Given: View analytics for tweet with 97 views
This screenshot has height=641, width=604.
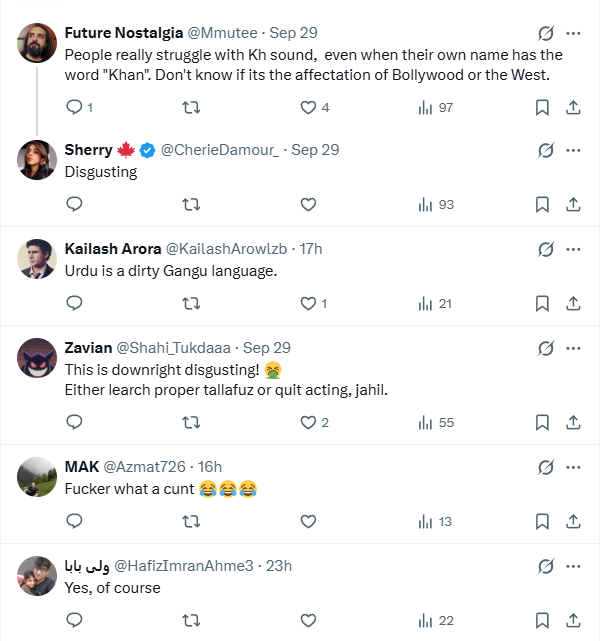Looking at the screenshot, I should coord(436,108).
